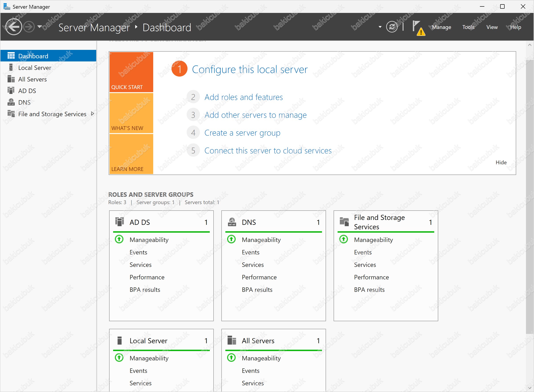Click File and Storage Services tile icon
Viewport: 534px width, 392px height.
click(x=344, y=222)
